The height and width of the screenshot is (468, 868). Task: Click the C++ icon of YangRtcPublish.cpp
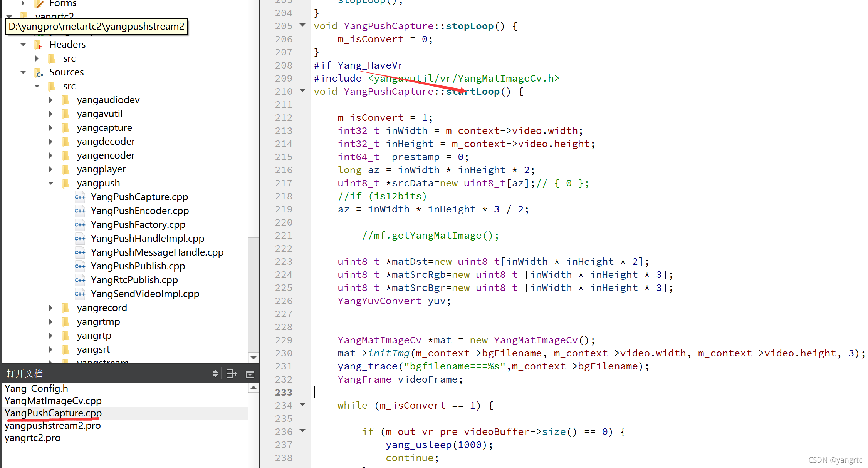pos(80,280)
